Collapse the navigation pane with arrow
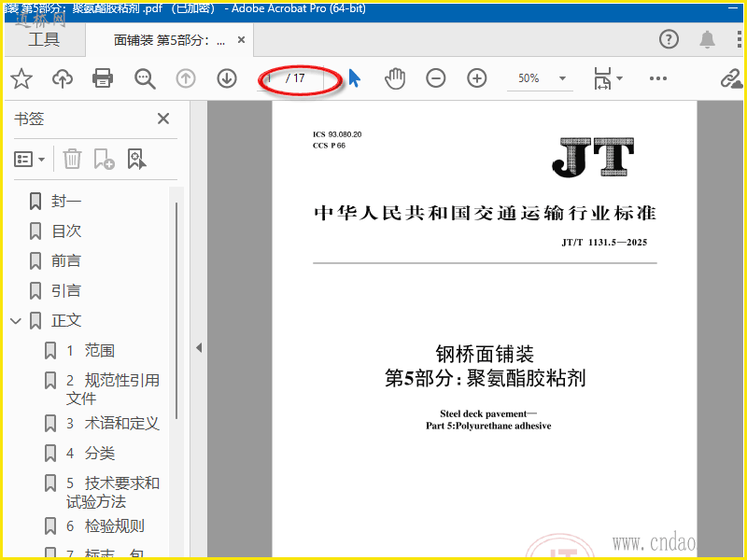This screenshot has height=560, width=747. pos(199,348)
